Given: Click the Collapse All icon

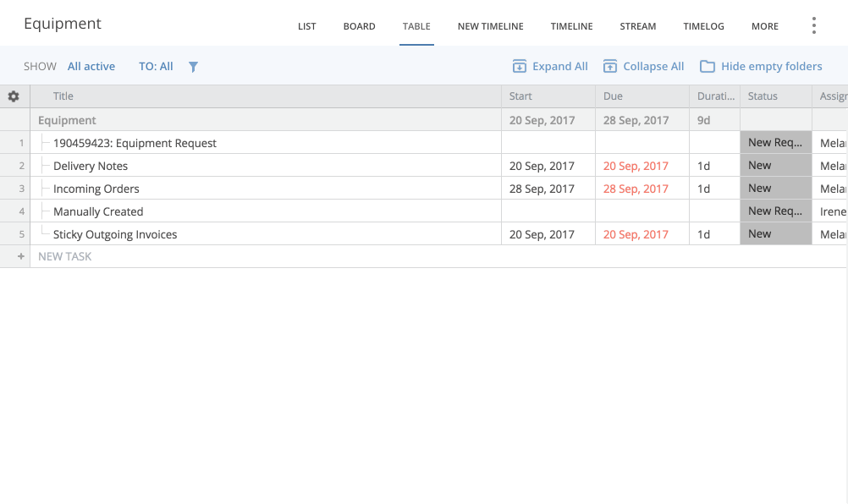Looking at the screenshot, I should (x=610, y=67).
